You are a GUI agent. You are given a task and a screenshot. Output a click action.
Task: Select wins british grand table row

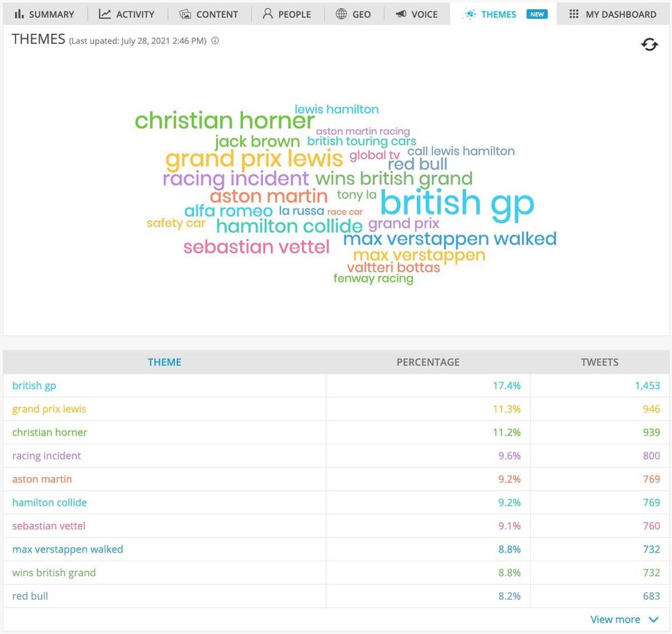(336, 573)
